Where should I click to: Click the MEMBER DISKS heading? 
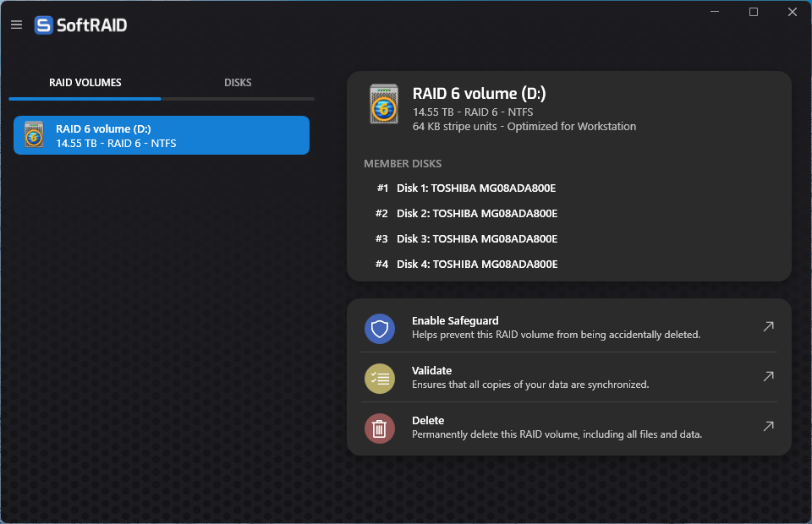[x=403, y=163]
